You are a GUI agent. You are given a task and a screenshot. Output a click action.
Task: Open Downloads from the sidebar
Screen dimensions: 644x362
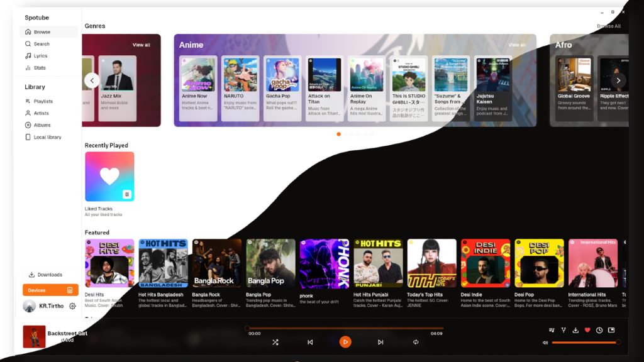(x=48, y=275)
